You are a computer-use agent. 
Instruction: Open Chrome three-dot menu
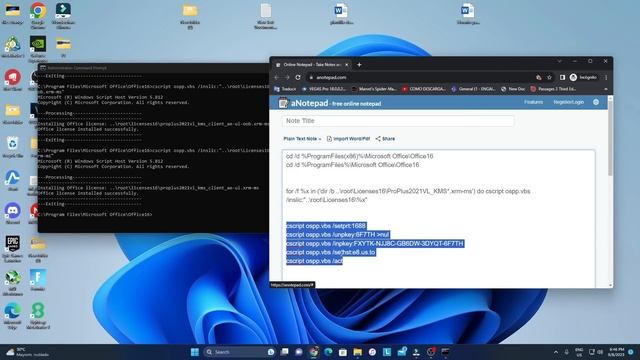tap(606, 77)
